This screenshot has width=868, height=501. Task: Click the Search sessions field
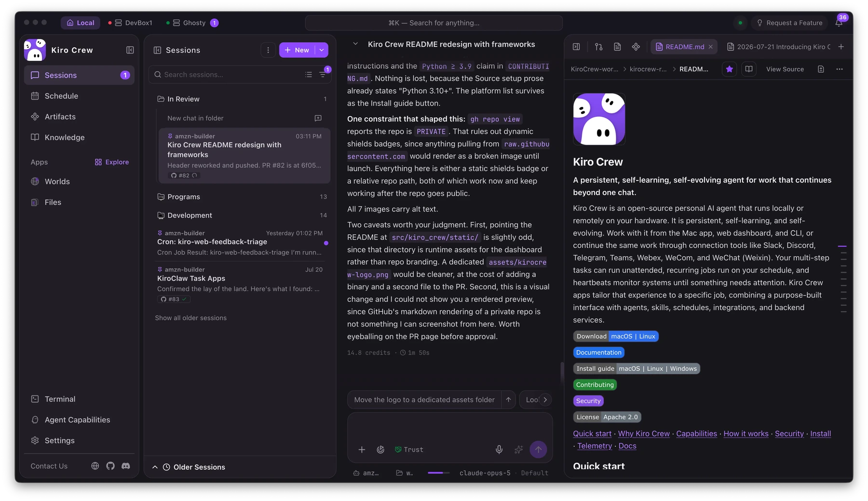(231, 75)
